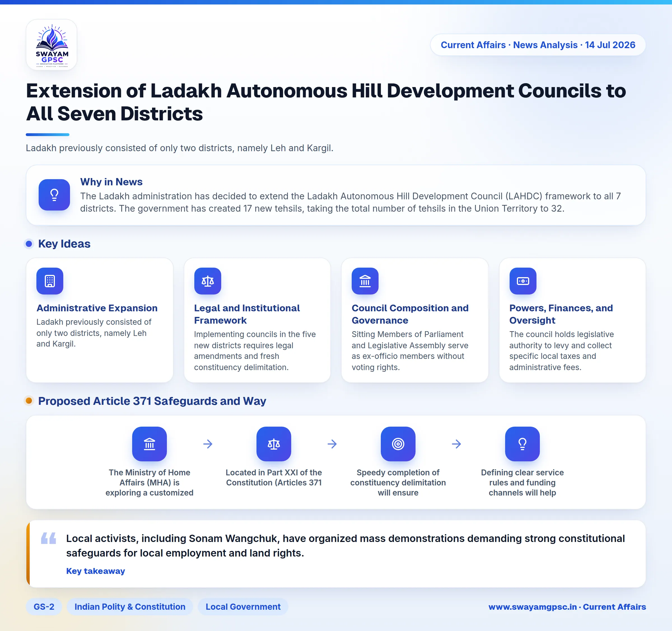Image resolution: width=672 pixels, height=631 pixels.
Task: Click the bank icon above Ministry of Home Affairs step
Action: coord(150,444)
